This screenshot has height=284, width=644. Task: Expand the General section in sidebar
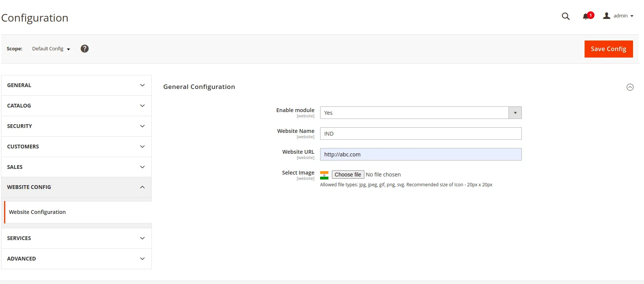76,86
